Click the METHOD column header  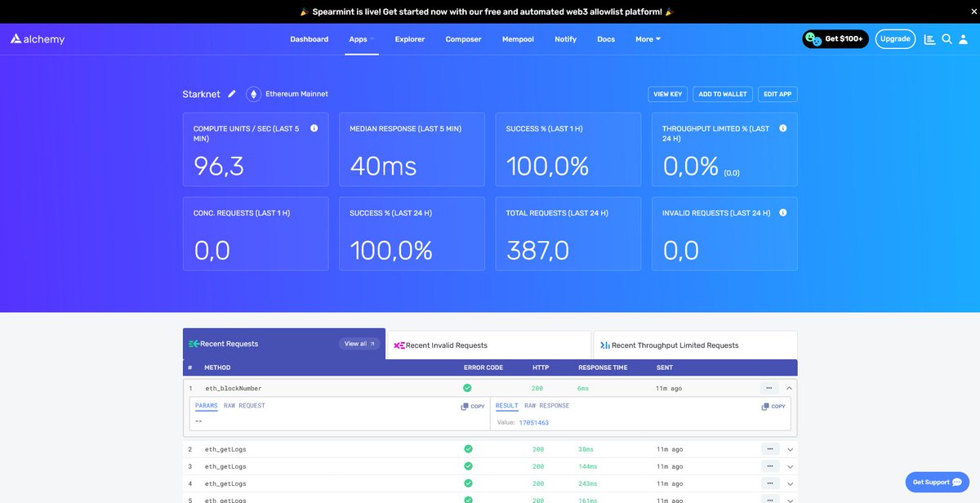pyautogui.click(x=217, y=367)
